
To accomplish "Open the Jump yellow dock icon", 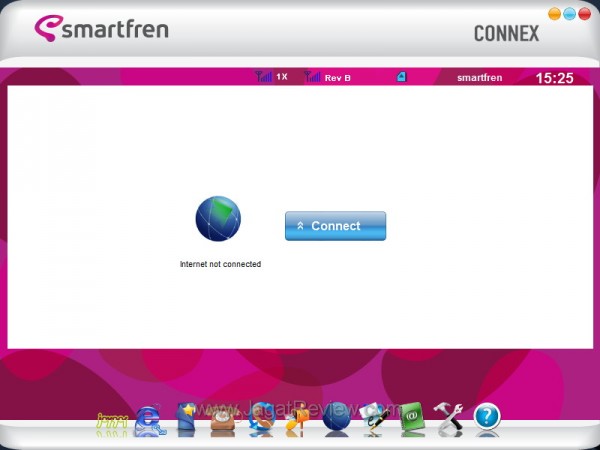I will tap(112, 421).
